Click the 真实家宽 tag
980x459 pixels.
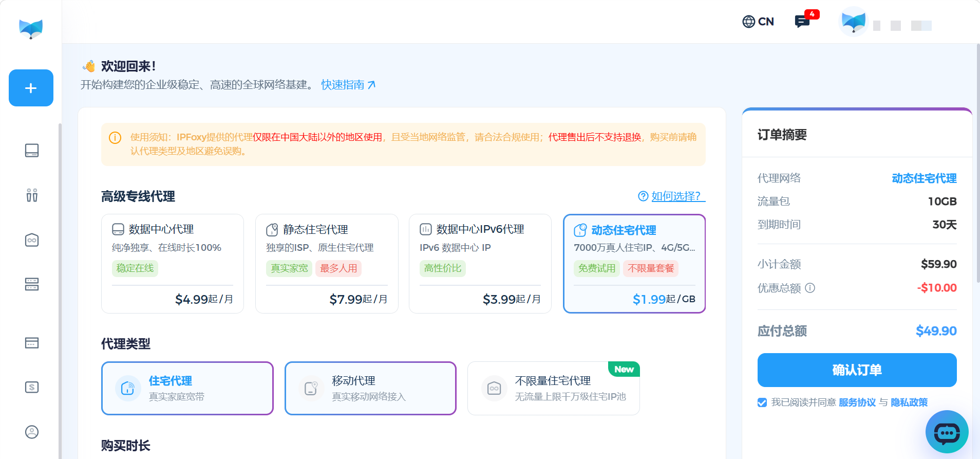(x=289, y=268)
